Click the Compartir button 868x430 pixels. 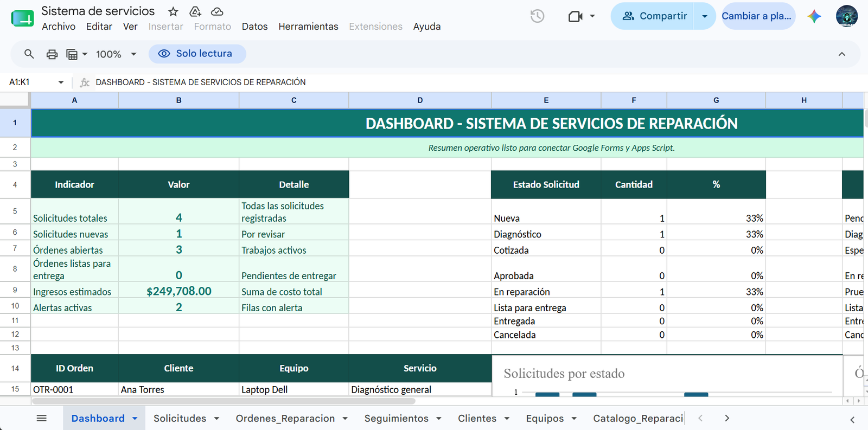(x=653, y=16)
